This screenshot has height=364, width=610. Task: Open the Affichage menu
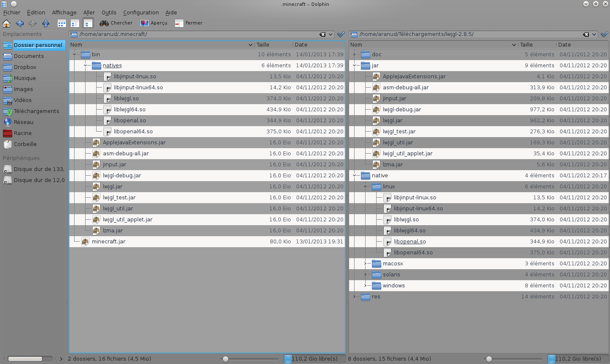[x=64, y=13]
